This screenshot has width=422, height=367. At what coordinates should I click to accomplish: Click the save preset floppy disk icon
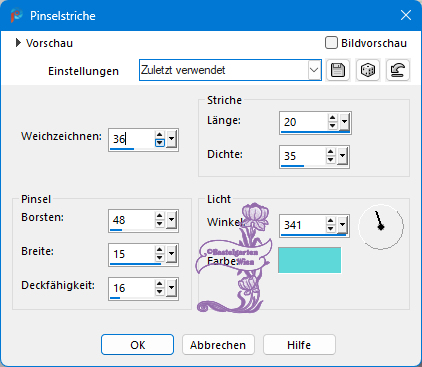338,70
